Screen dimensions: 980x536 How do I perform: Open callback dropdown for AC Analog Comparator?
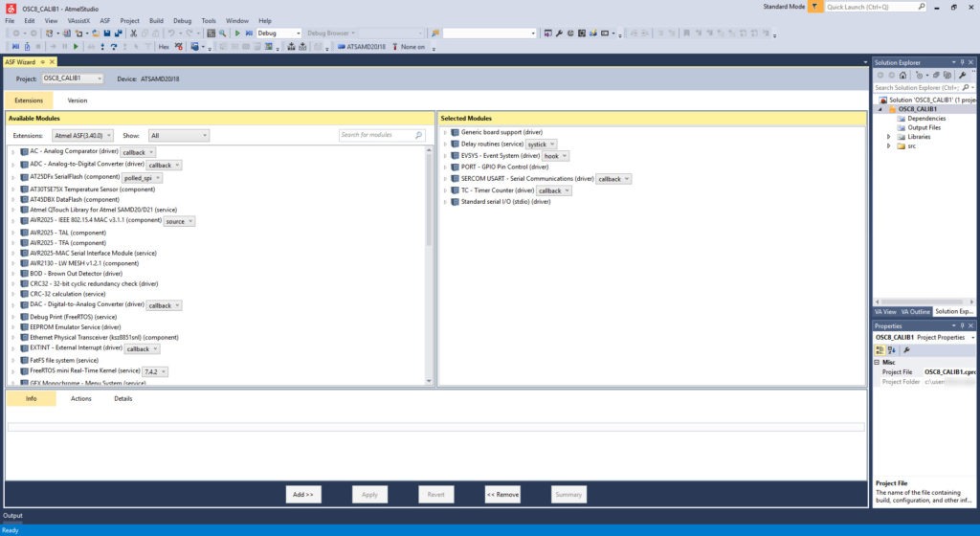click(x=138, y=152)
